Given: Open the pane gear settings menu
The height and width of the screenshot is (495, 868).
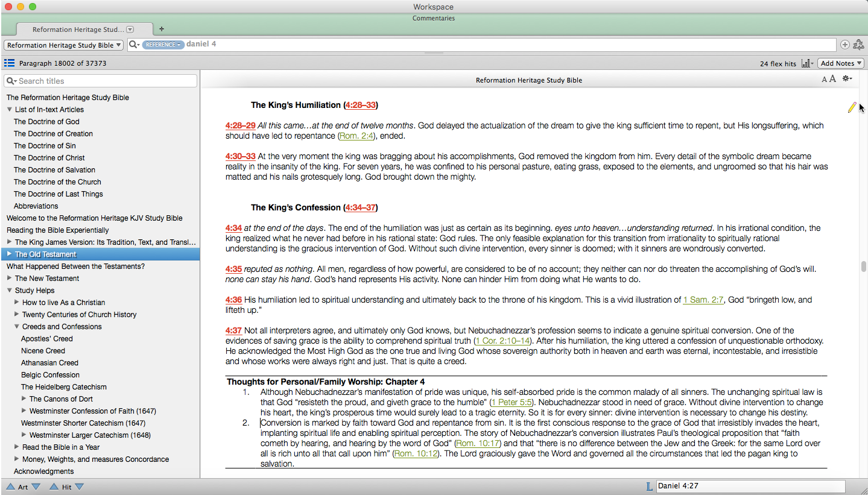Looking at the screenshot, I should 847,79.
